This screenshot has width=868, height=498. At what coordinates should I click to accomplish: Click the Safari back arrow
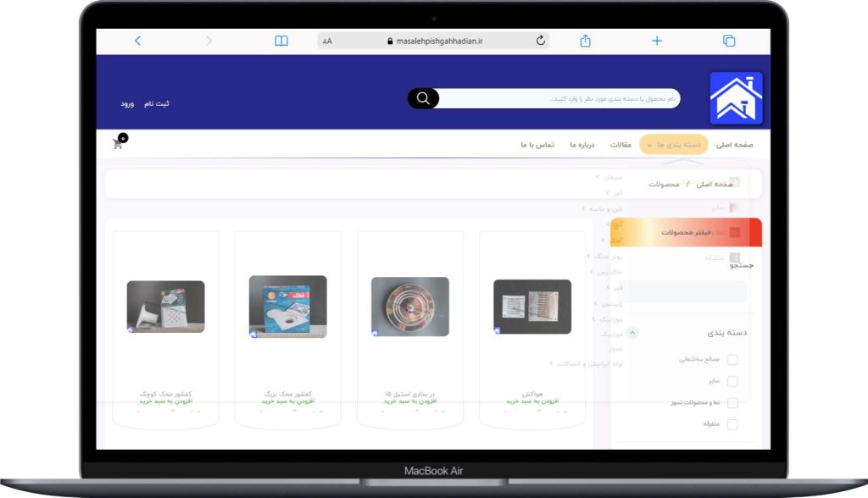pos(138,41)
